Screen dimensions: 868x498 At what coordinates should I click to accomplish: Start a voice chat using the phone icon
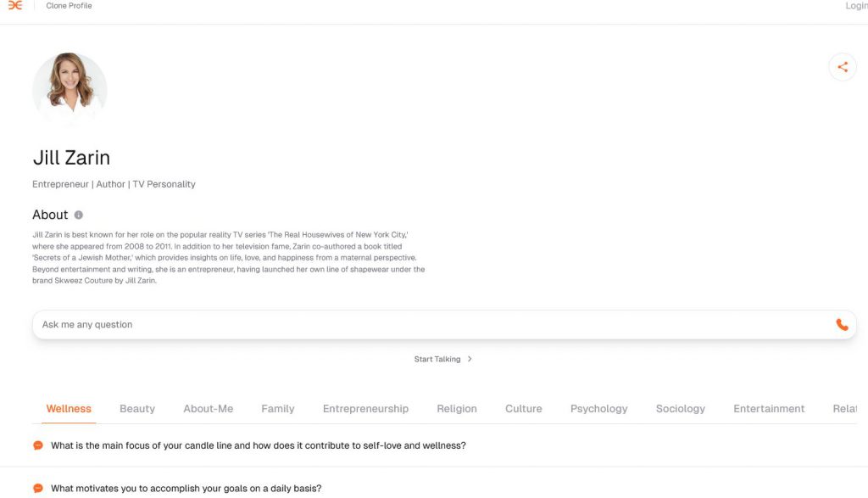[x=842, y=324]
